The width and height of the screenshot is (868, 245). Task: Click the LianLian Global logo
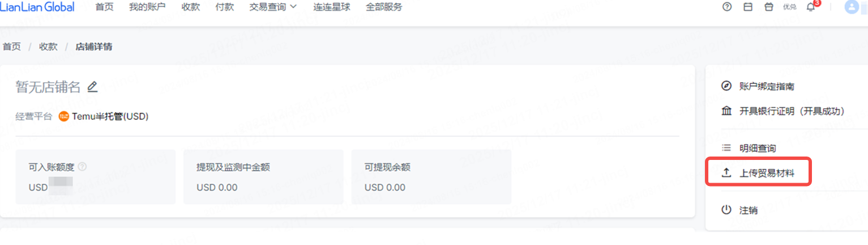(37, 7)
